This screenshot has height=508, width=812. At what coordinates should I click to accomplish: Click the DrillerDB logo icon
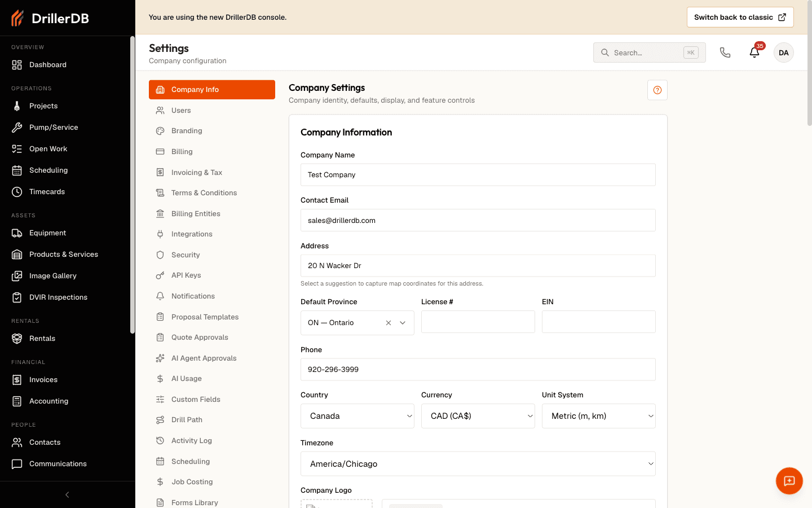pos(17,18)
